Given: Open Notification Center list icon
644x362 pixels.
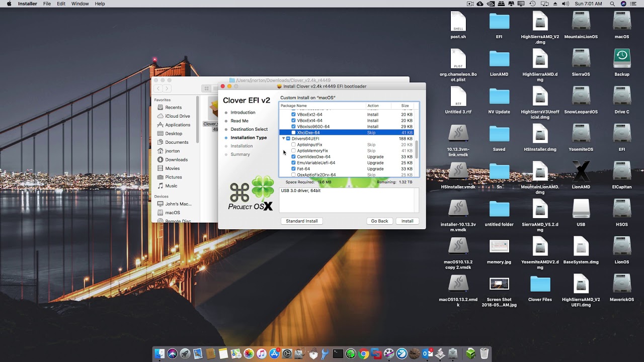Looking at the screenshot, I should [x=633, y=4].
